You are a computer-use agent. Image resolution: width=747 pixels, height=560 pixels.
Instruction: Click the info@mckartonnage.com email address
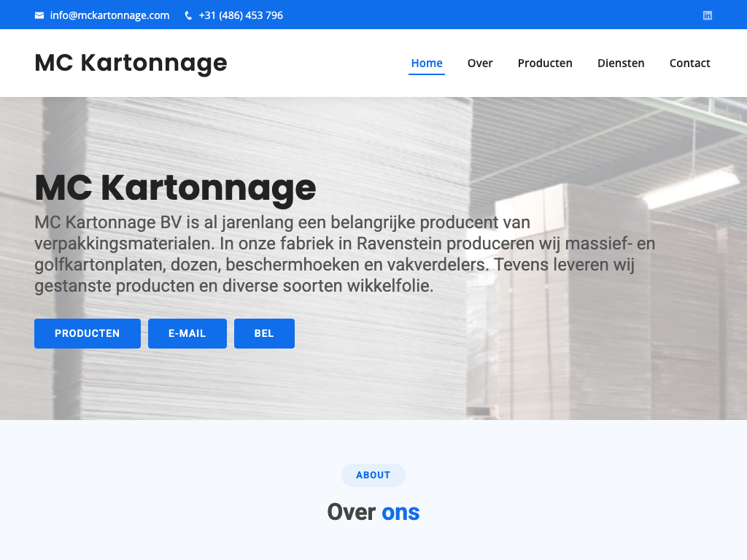pyautogui.click(x=109, y=15)
